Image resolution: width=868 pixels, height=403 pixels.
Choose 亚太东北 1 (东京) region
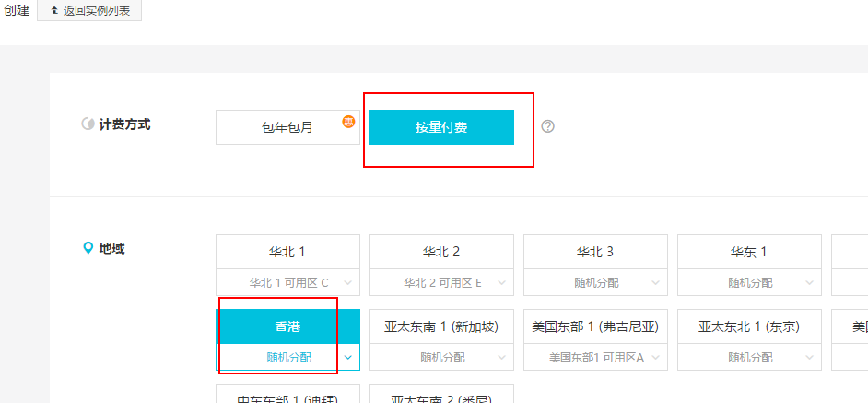(x=749, y=326)
